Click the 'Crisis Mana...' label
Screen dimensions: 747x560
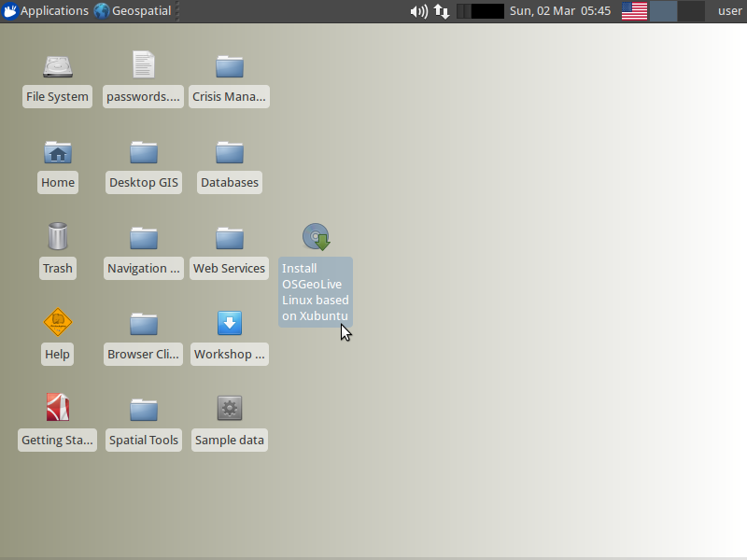coord(229,97)
